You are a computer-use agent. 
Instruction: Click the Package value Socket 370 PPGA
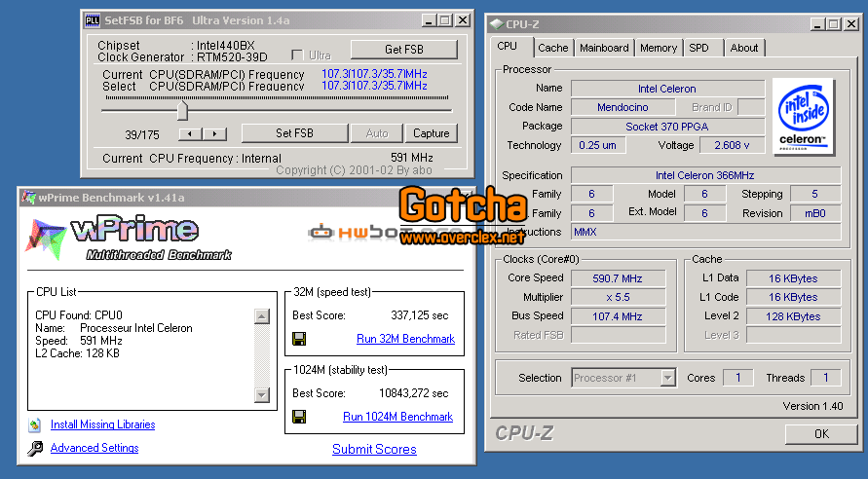point(667,127)
